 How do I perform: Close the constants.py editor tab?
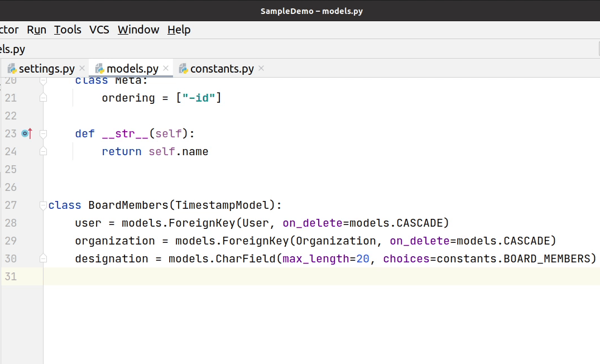(261, 69)
